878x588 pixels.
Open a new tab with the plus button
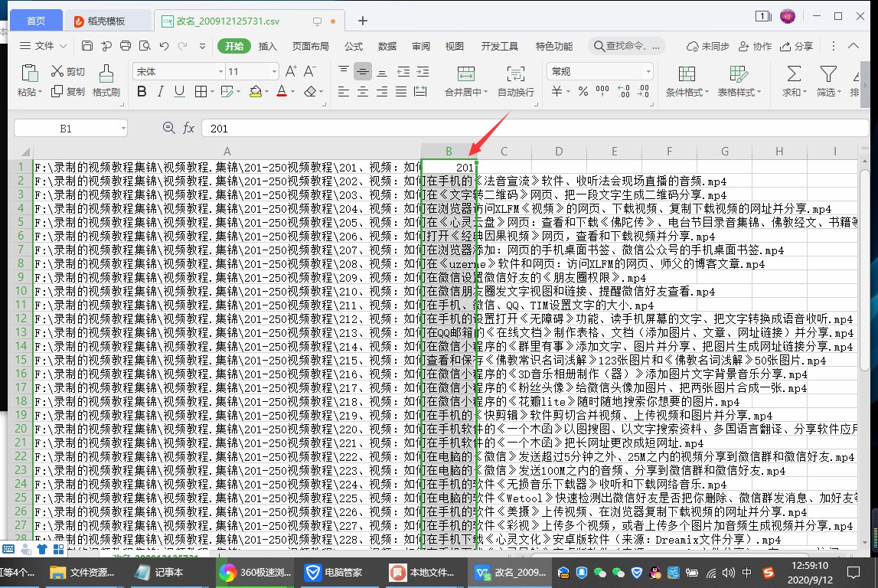pyautogui.click(x=363, y=21)
